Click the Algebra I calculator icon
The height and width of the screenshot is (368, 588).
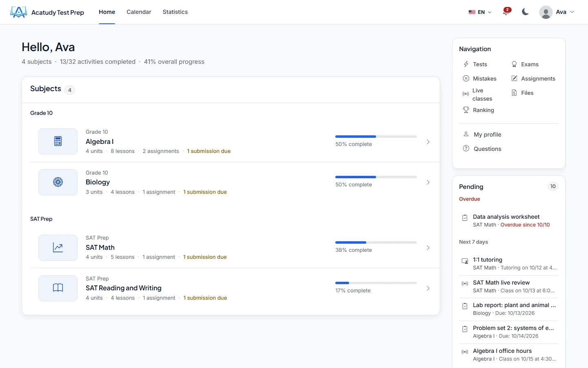pyautogui.click(x=58, y=141)
